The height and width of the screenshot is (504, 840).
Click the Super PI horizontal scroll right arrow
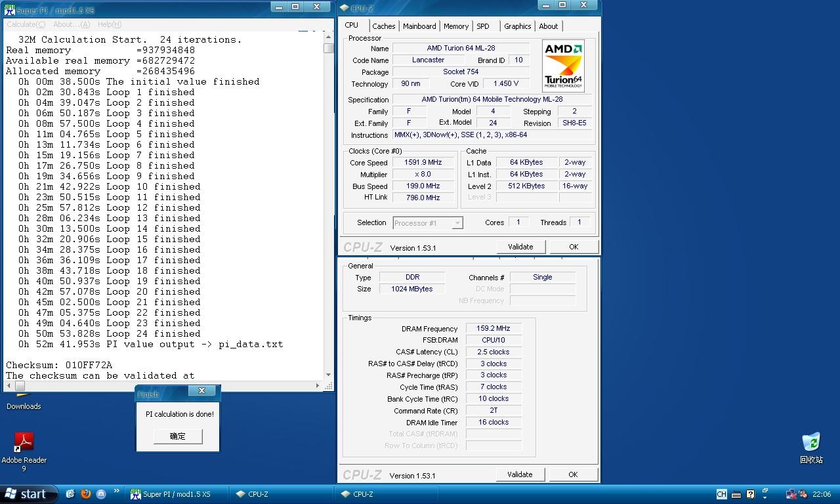pos(318,386)
